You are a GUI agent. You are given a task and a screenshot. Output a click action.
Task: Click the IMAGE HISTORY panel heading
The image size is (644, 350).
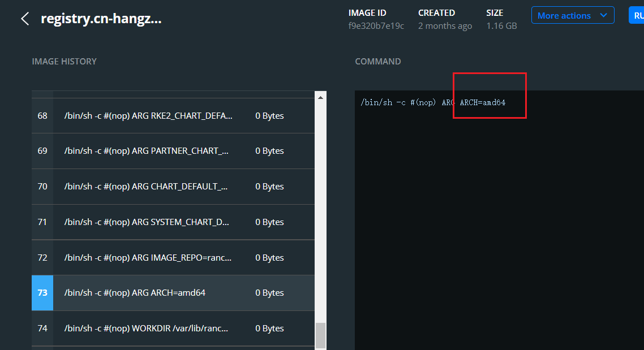[x=64, y=61]
